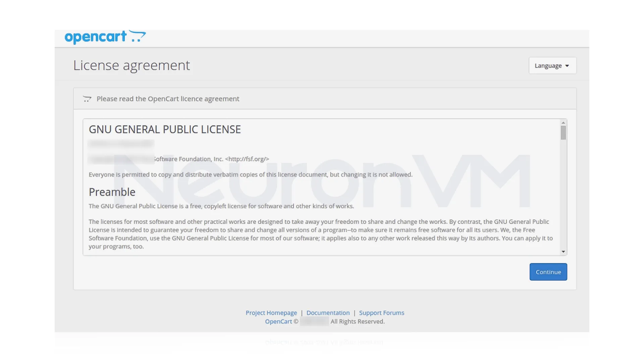Click the Continue button
The width and height of the screenshot is (644, 362).
548,272
